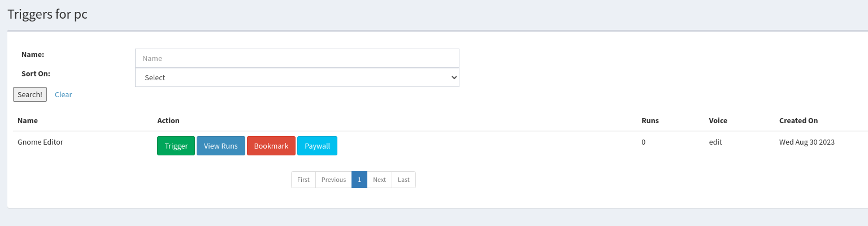Jump to the Last page in pagination
This screenshot has height=226, width=868.
coord(403,180)
